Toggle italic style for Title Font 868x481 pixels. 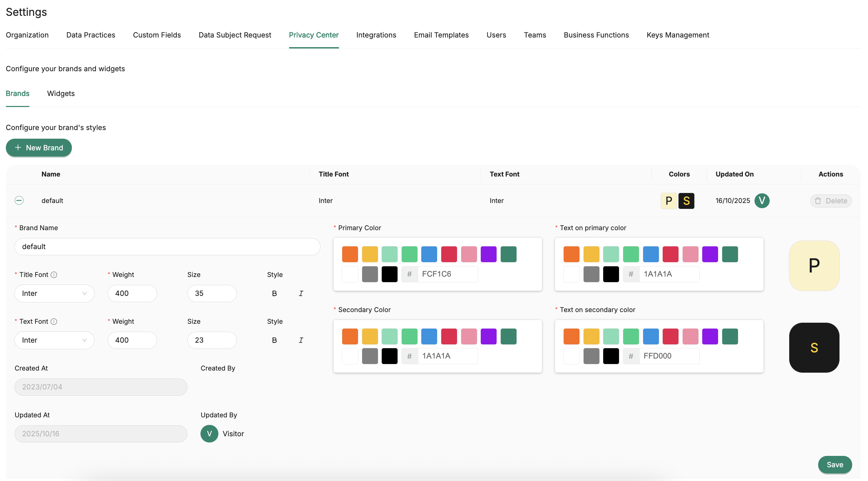(301, 293)
